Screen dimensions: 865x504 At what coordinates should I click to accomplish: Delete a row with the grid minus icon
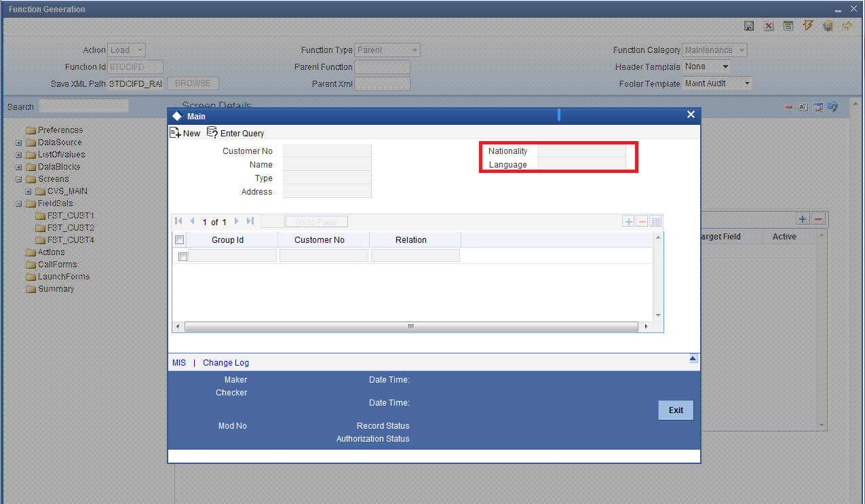coord(642,221)
